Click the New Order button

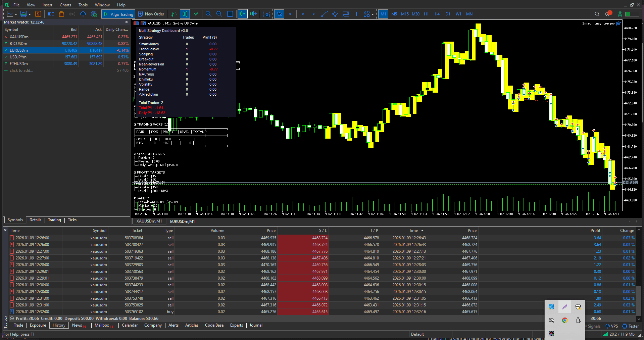[151, 14]
